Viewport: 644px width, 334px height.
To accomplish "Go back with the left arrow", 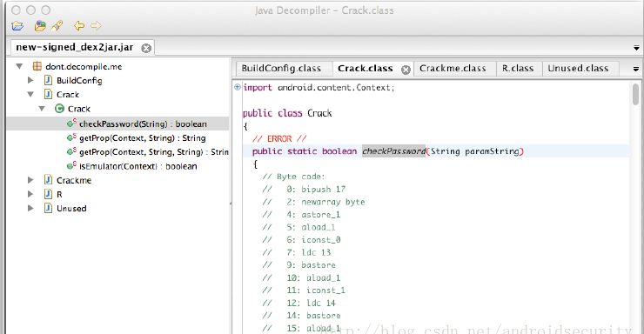I will (79, 26).
